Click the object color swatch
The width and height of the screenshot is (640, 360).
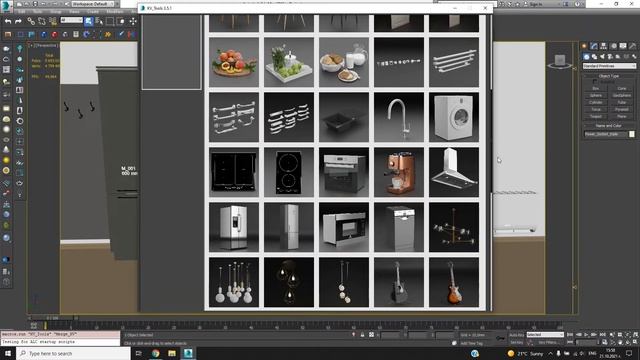pos(632,134)
